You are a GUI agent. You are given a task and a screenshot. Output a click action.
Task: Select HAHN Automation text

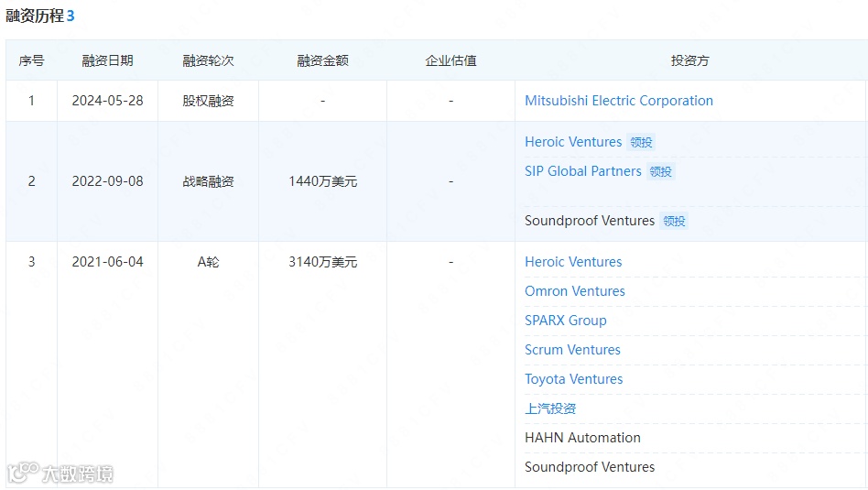pos(582,438)
